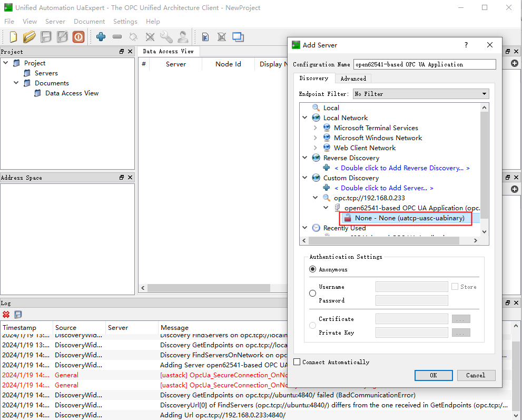Click the Cancel button in dialog

point(475,375)
